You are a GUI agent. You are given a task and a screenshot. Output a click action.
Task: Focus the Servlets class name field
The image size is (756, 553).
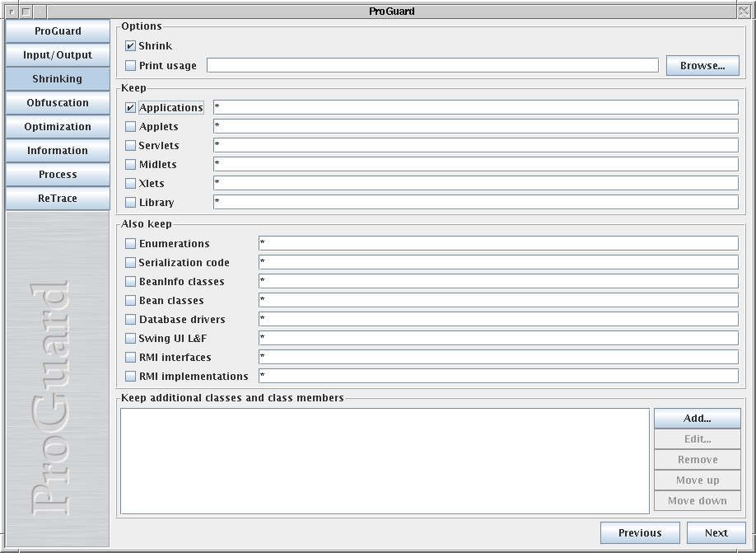click(475, 146)
